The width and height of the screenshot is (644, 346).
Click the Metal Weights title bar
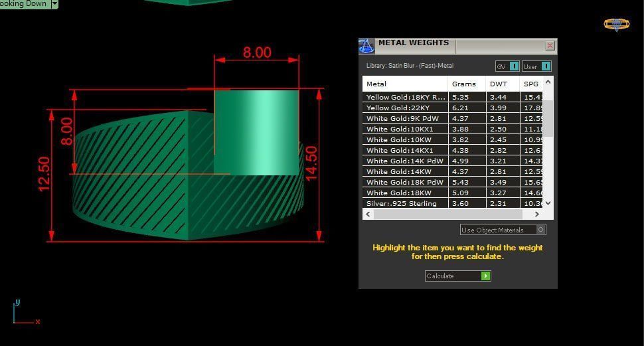[x=457, y=46]
